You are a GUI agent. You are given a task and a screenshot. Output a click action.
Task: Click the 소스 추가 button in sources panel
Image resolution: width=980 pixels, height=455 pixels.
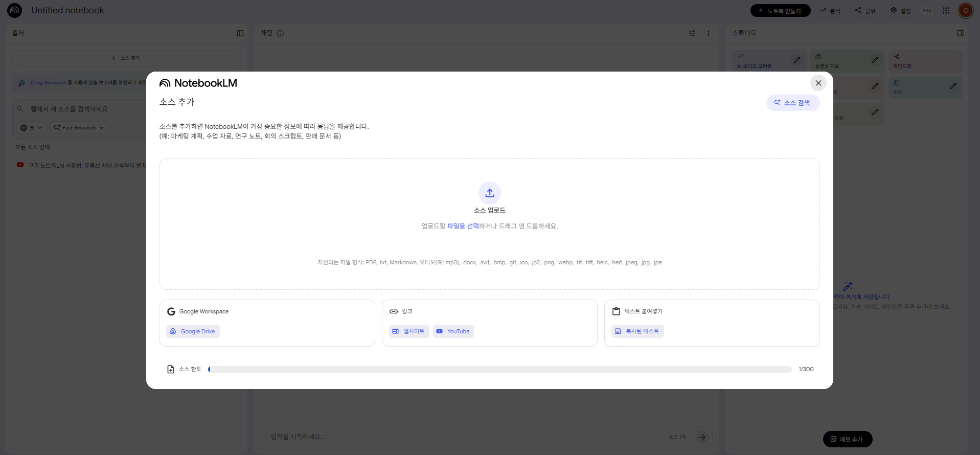(126, 58)
